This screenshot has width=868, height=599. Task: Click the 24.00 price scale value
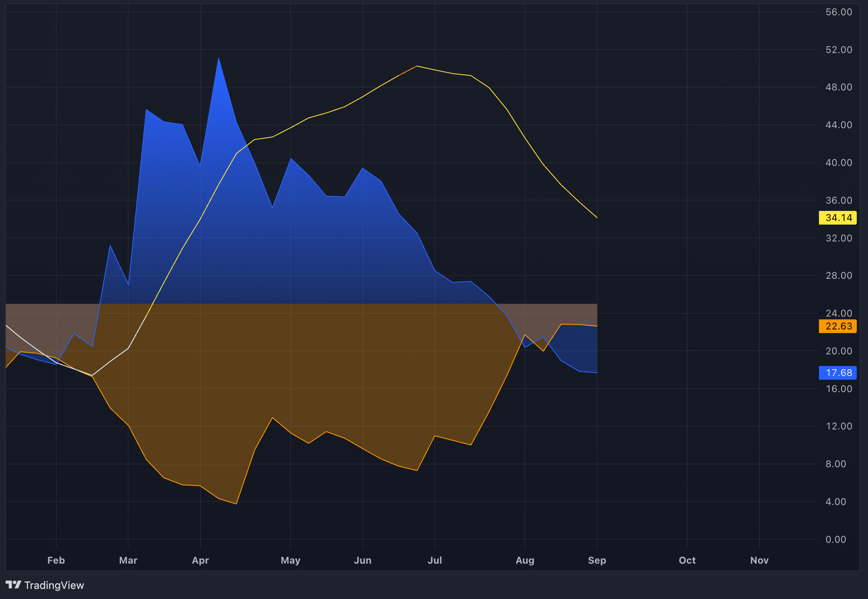pyautogui.click(x=839, y=313)
